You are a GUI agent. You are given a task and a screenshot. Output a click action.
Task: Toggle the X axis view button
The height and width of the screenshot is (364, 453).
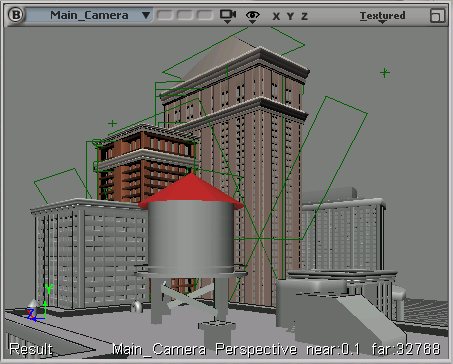tap(276, 16)
